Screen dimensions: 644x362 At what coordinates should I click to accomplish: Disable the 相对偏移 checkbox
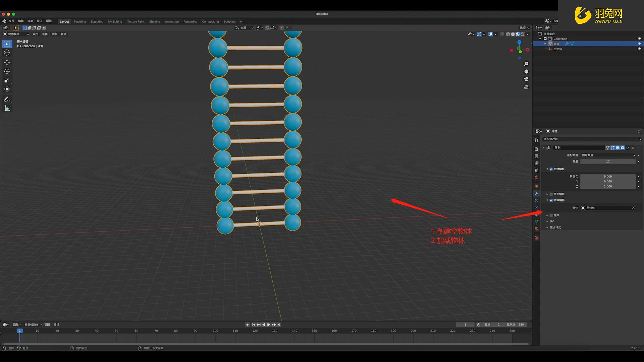551,169
